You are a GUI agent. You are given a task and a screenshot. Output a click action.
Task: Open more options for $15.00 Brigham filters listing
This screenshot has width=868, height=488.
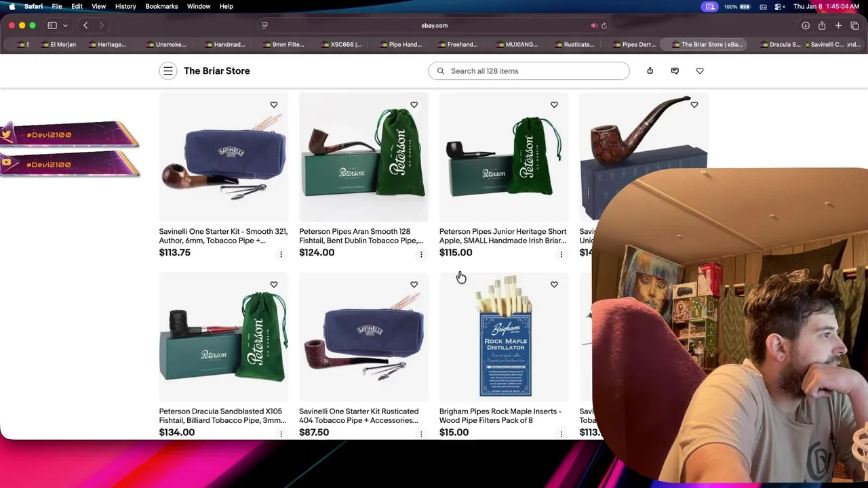pyautogui.click(x=561, y=434)
